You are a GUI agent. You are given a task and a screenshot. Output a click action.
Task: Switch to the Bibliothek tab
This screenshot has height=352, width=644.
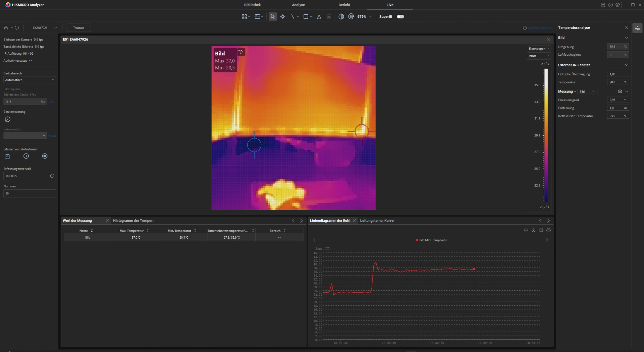click(x=252, y=5)
